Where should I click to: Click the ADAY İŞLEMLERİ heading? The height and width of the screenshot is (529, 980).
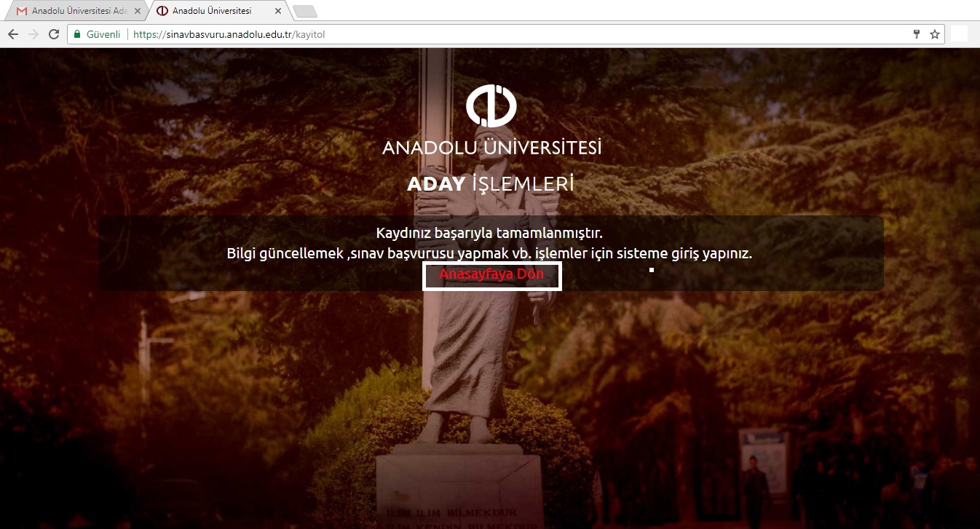pos(491,184)
